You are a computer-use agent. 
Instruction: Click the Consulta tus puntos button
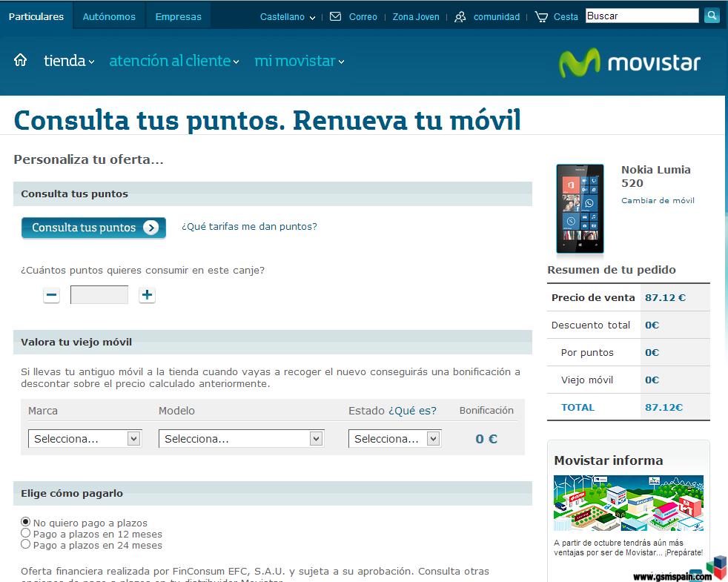pyautogui.click(x=93, y=228)
